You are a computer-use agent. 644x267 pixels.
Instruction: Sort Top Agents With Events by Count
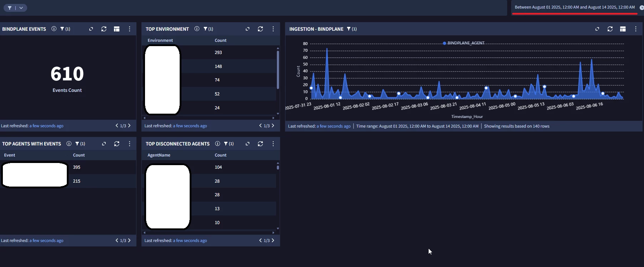[x=79, y=155]
